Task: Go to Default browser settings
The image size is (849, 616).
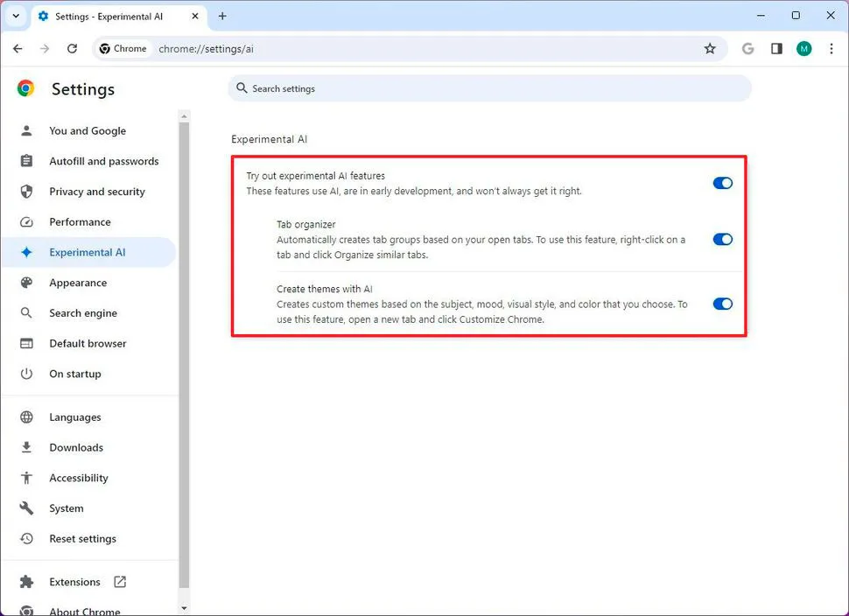Action: pos(88,343)
